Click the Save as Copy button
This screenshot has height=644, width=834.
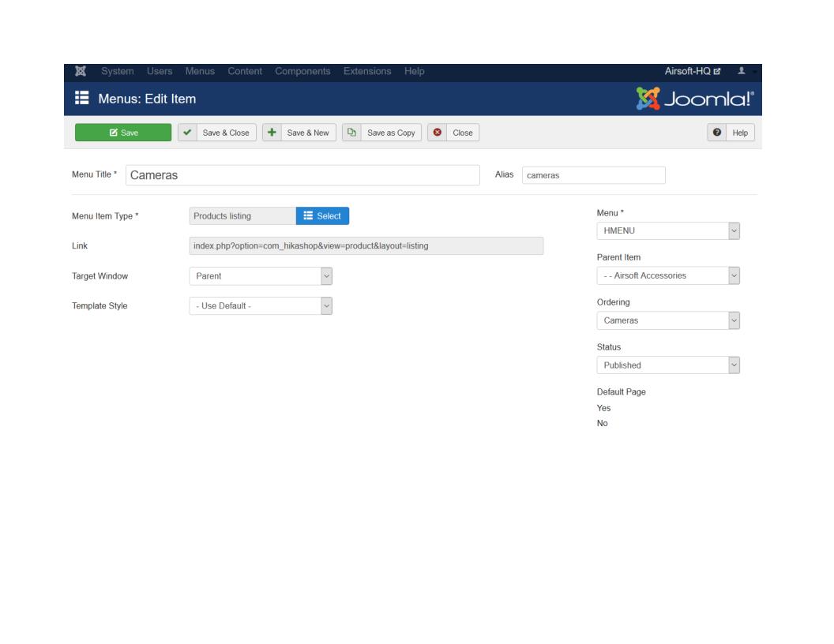click(x=382, y=133)
